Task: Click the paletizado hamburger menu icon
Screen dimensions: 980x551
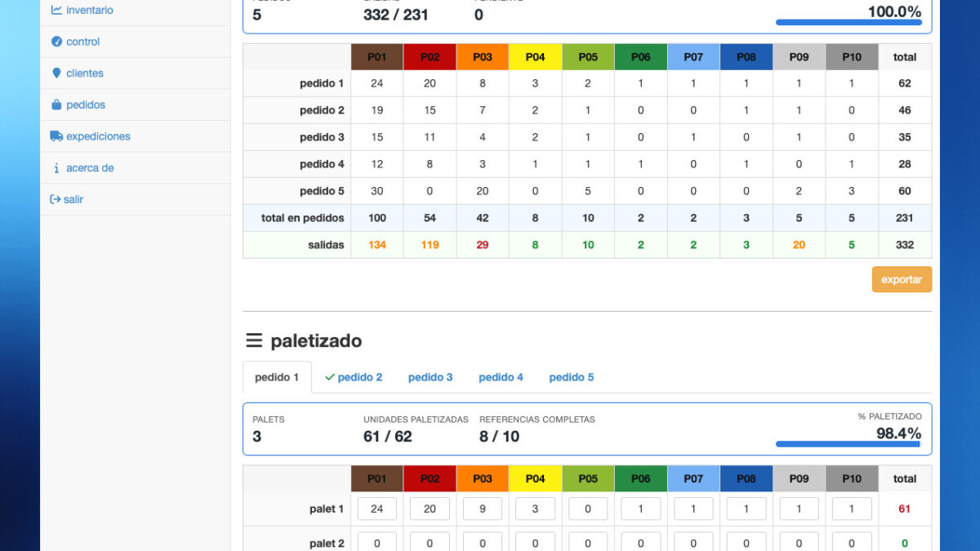Action: [254, 341]
